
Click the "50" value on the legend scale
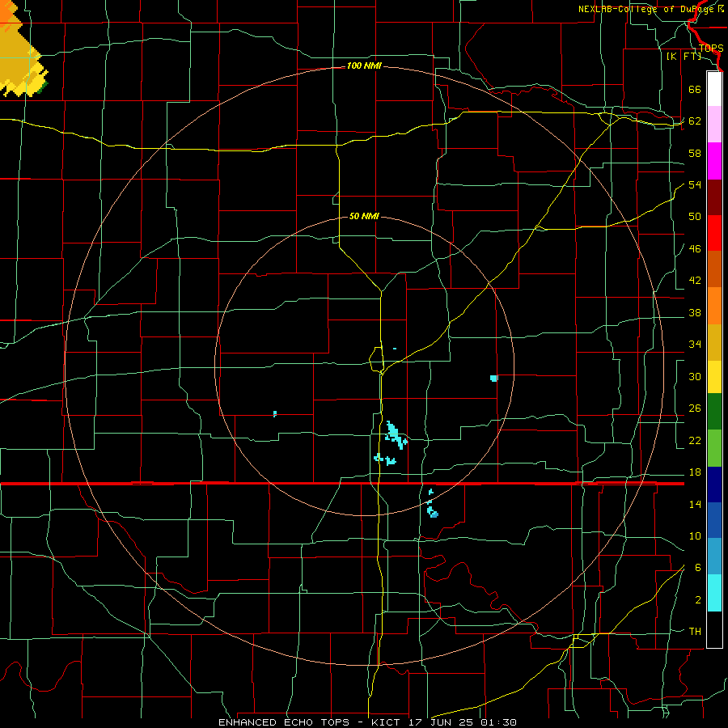click(x=695, y=216)
